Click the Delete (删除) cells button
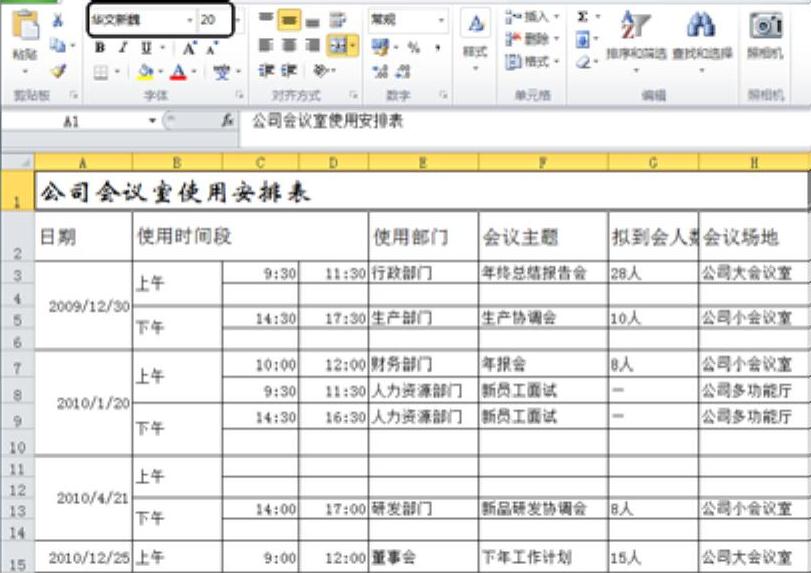 pos(533,39)
